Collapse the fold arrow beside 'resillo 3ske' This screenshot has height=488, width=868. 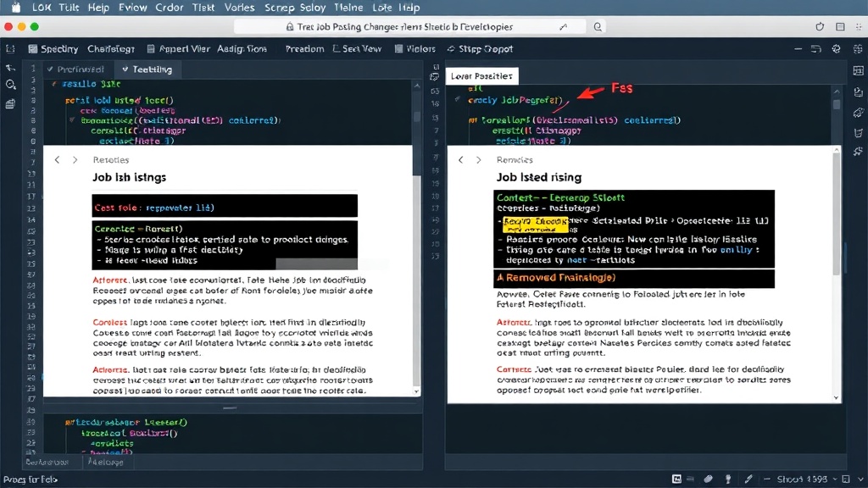point(53,84)
